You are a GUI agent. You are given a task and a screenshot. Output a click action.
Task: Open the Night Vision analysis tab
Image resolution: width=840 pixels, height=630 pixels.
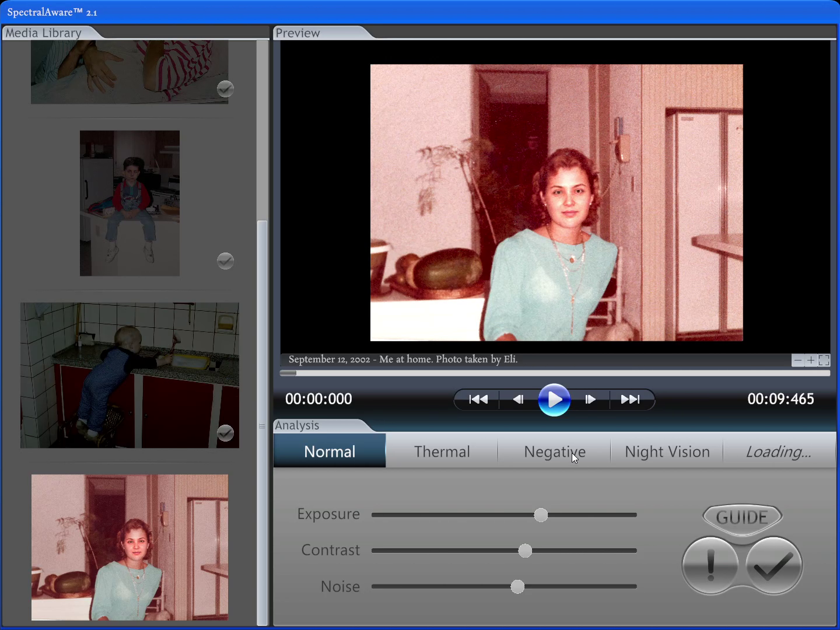click(x=667, y=452)
